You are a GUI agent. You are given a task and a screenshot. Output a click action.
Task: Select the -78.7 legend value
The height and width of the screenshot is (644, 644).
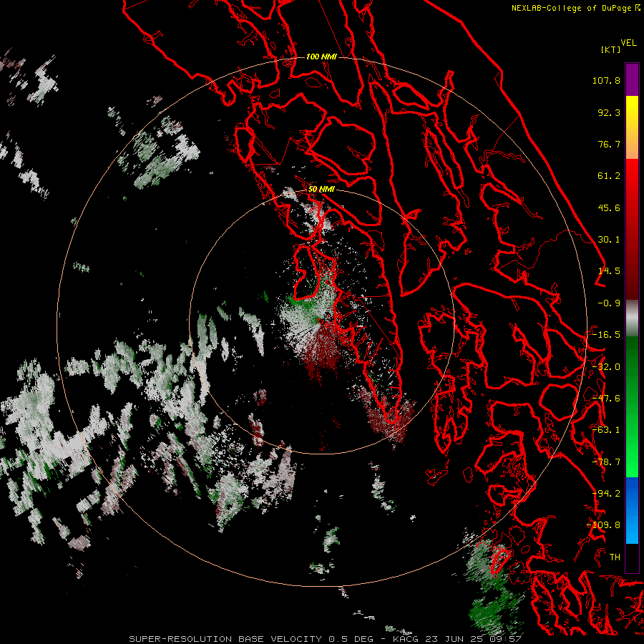point(606,462)
